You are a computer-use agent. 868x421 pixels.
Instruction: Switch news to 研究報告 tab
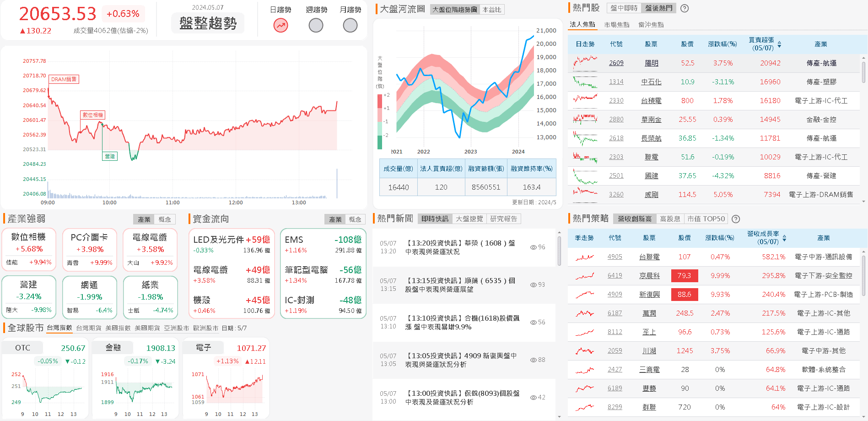pos(504,219)
